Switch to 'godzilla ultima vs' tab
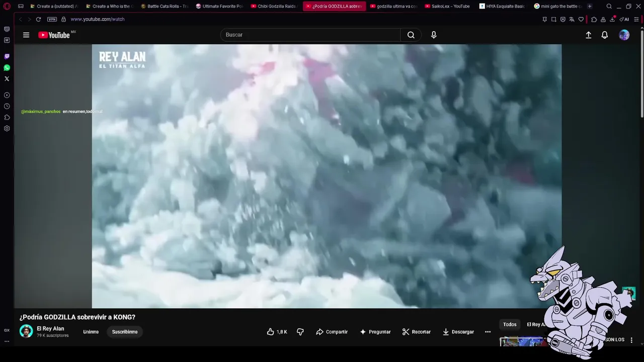This screenshot has width=644, height=362. pos(393,7)
